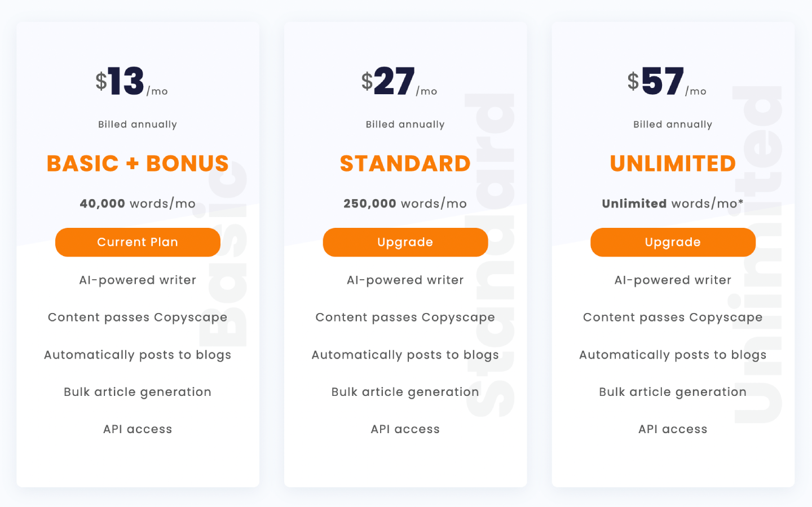The height and width of the screenshot is (507, 812).
Task: Click the Unlimited words/mo* text
Action: [x=673, y=204]
